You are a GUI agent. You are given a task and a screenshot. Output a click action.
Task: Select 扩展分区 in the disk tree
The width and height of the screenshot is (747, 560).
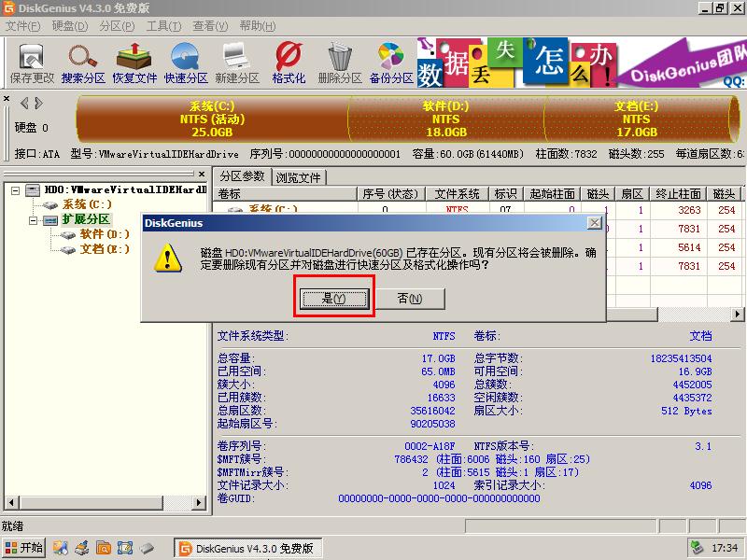click(86, 219)
